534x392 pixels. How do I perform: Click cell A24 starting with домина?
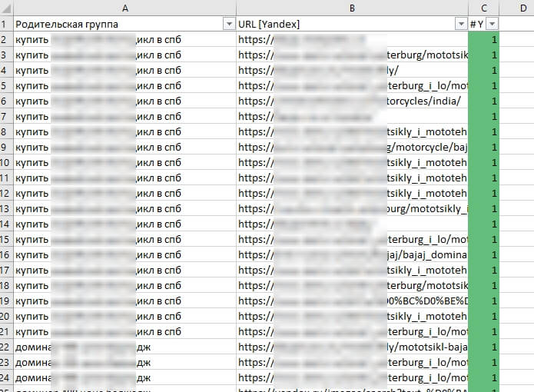pyautogui.click(x=124, y=377)
